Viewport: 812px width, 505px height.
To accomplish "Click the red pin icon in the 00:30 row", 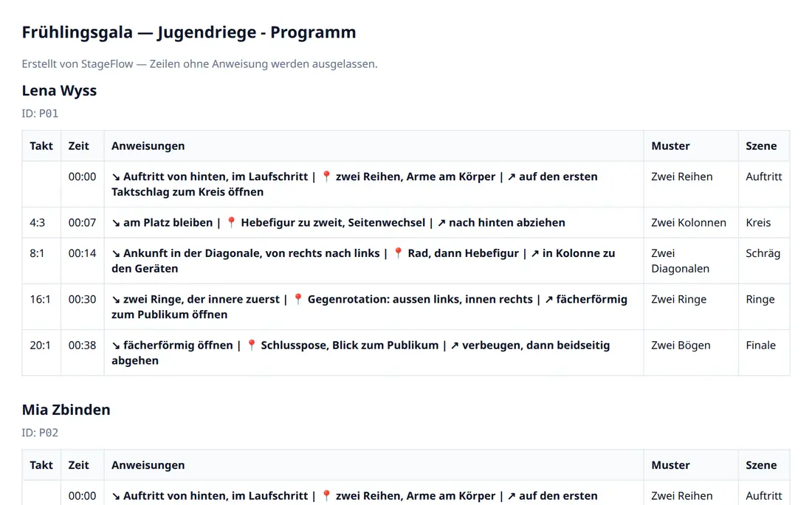I will 297,299.
